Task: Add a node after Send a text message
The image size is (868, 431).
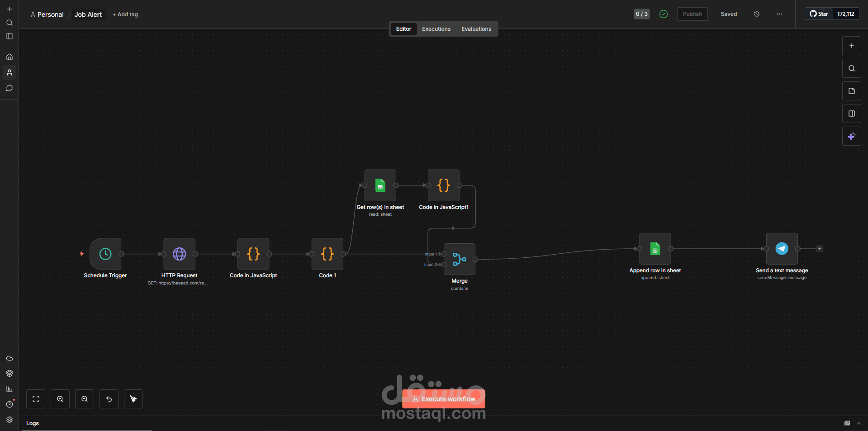Action: 820,249
